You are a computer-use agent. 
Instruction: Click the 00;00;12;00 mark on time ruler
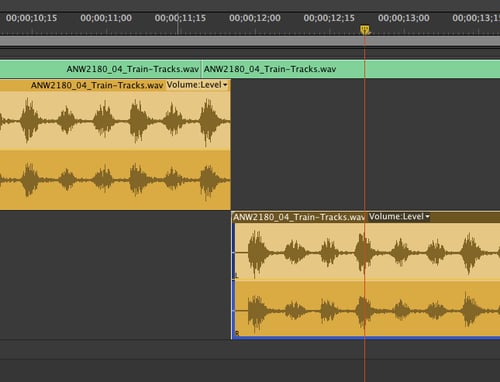point(255,18)
